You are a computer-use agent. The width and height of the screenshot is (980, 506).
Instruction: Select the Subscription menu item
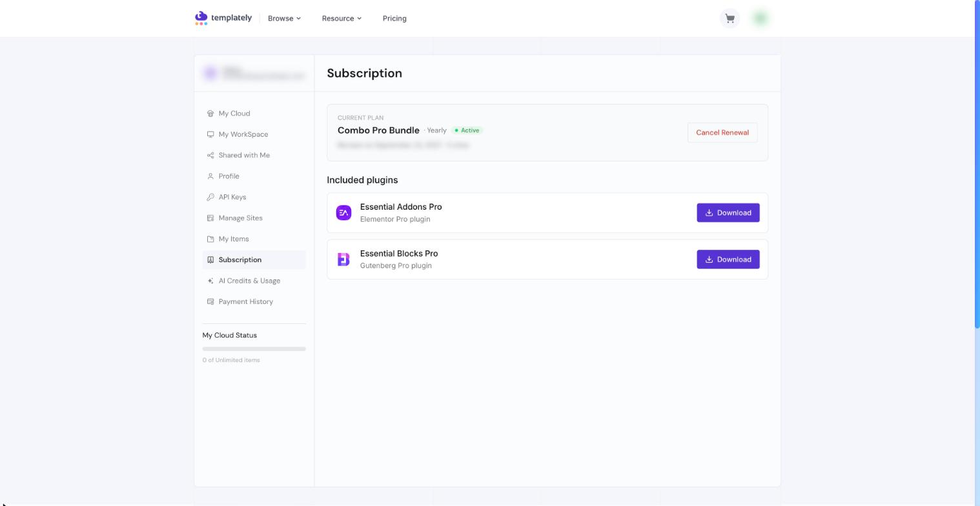[x=254, y=260]
